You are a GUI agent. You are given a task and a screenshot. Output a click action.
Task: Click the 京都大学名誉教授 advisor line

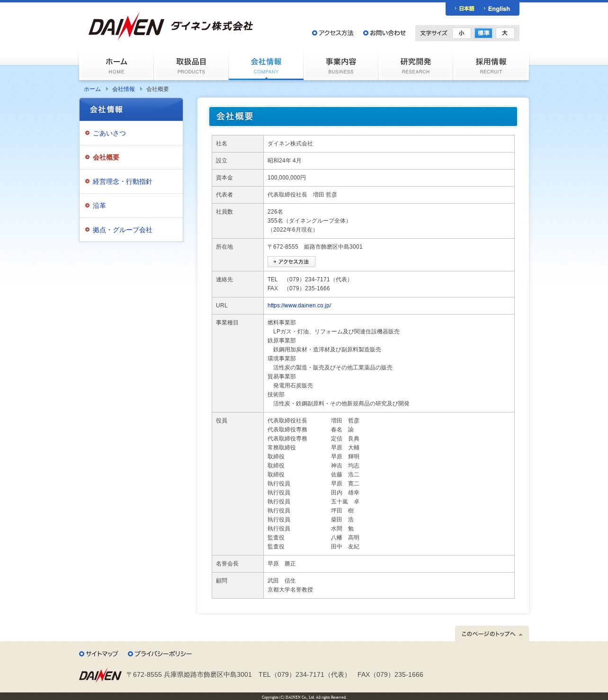click(290, 590)
